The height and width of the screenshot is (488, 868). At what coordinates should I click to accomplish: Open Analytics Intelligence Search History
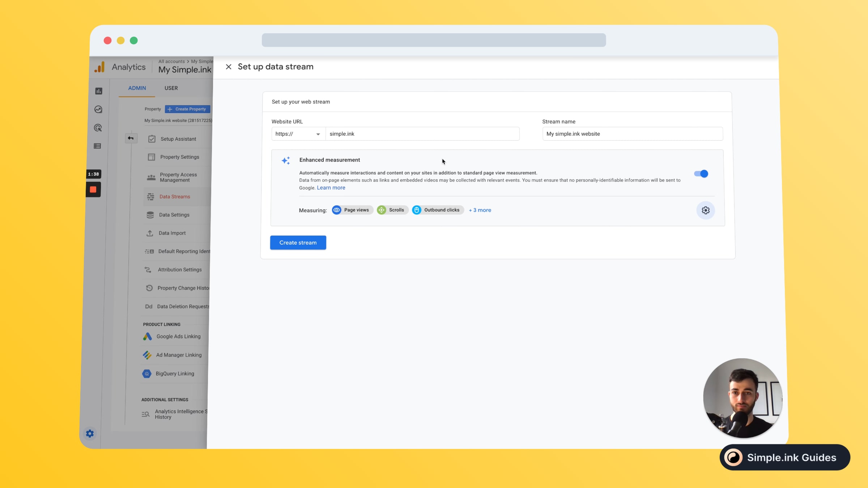[x=181, y=414]
